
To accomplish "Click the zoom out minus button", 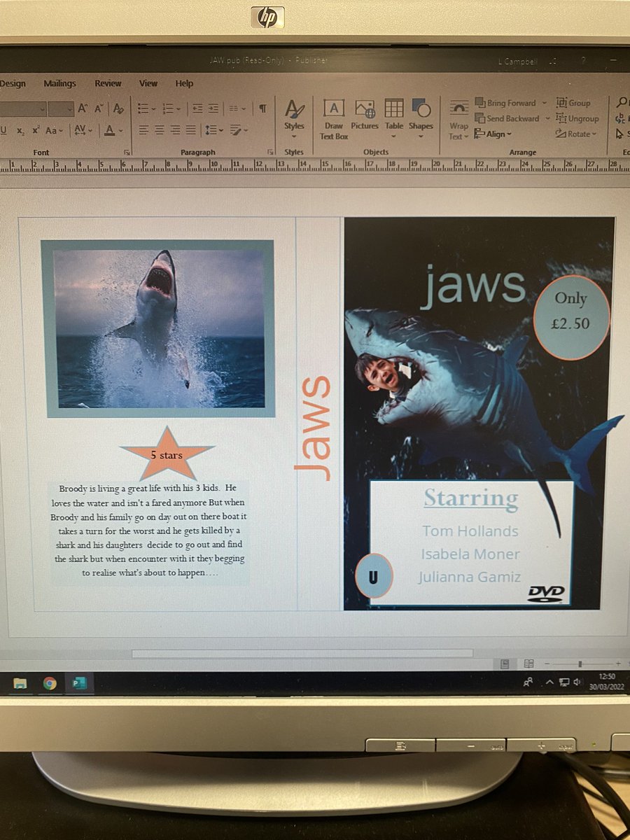I will click(x=547, y=663).
